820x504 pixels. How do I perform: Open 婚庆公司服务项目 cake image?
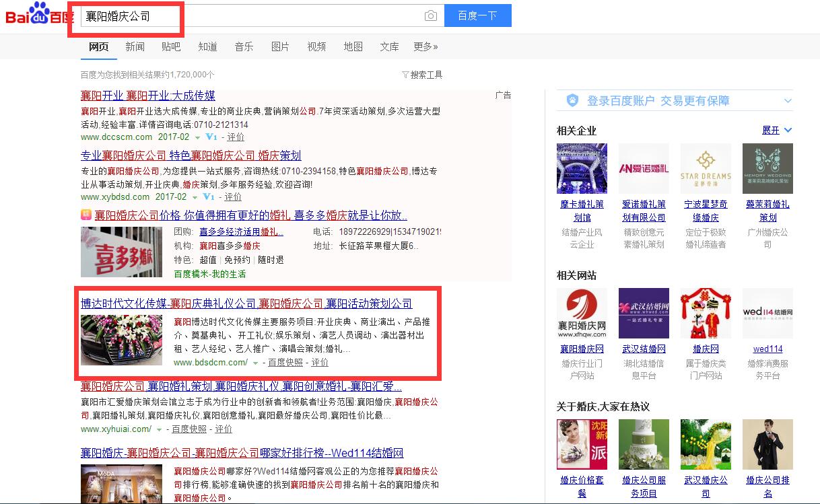(x=644, y=444)
